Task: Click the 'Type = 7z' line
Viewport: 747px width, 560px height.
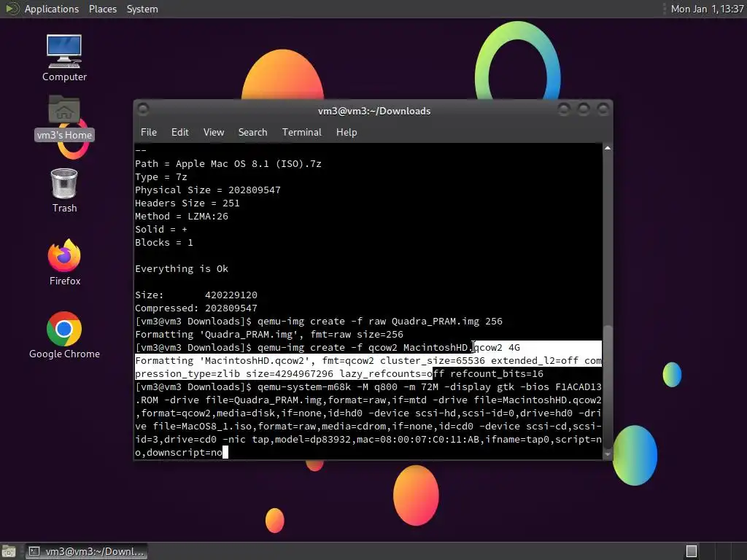Action: coord(161,176)
